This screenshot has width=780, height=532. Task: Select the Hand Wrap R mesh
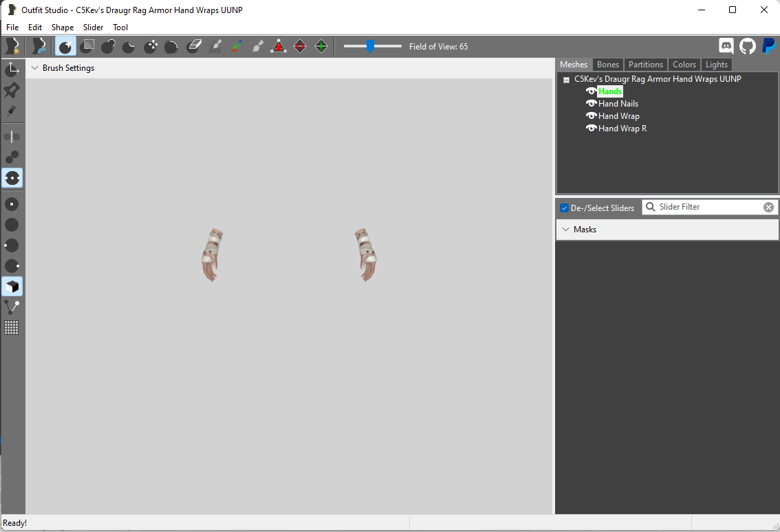pyautogui.click(x=622, y=129)
